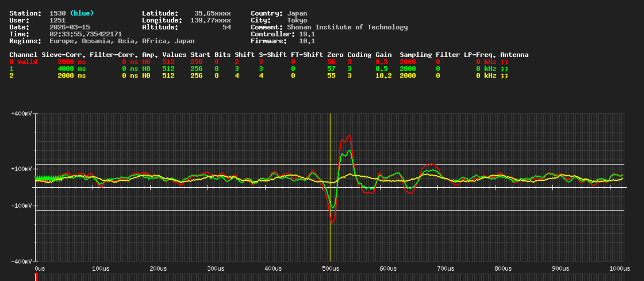This screenshot has height=281, width=644.
Task: Click the "Sieve-Corr." column header
Action: pos(63,55)
